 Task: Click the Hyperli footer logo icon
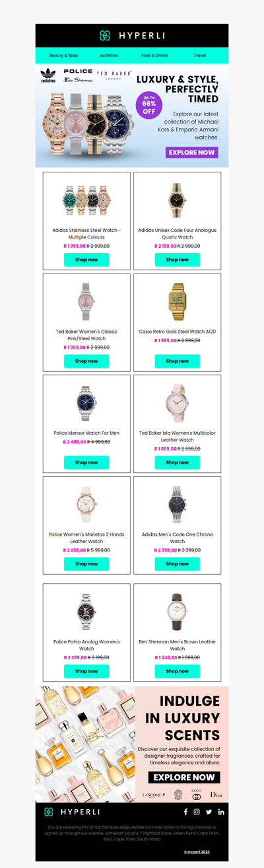(48, 812)
